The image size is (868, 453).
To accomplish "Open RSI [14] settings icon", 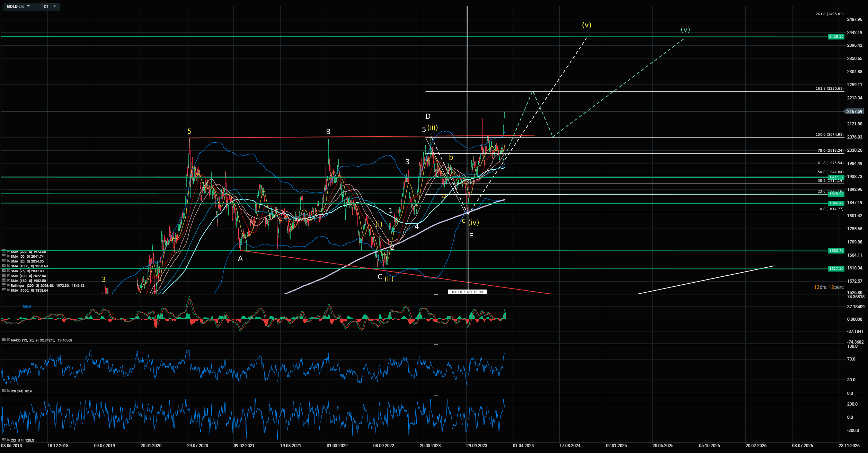I will point(3,391).
